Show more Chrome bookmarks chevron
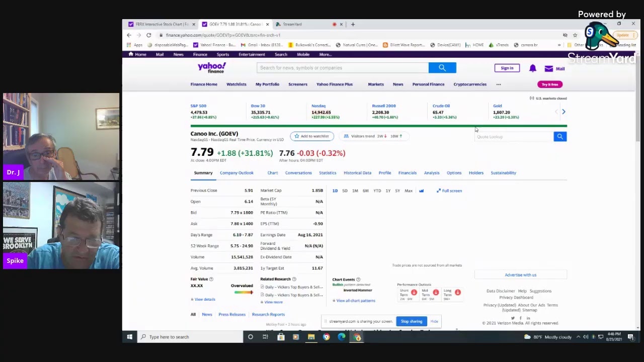The height and width of the screenshot is (362, 644). [559, 45]
